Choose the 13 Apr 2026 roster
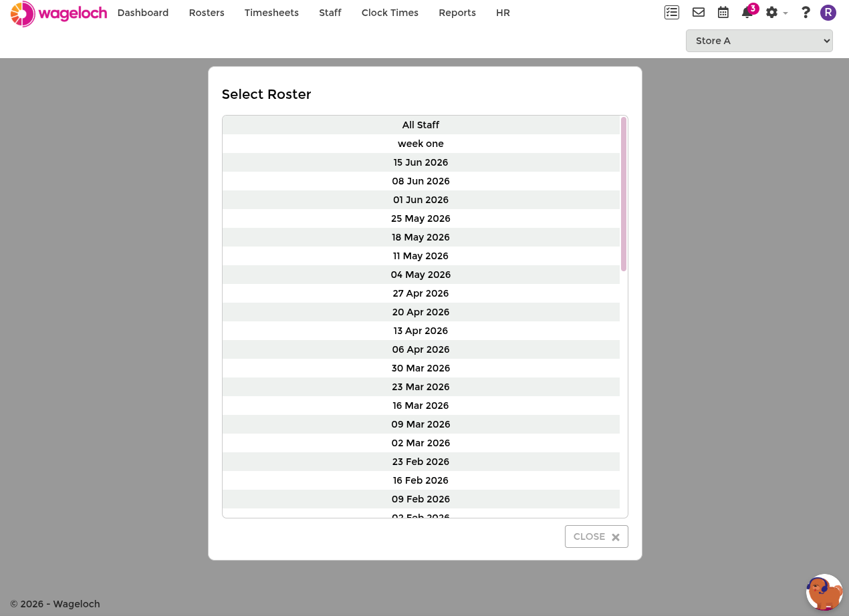This screenshot has width=849, height=616. tap(421, 331)
